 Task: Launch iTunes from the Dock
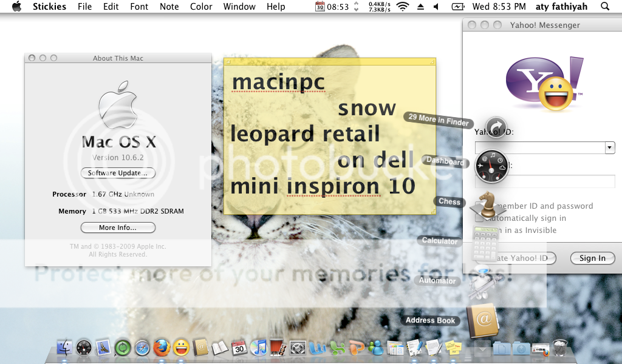[x=259, y=348]
